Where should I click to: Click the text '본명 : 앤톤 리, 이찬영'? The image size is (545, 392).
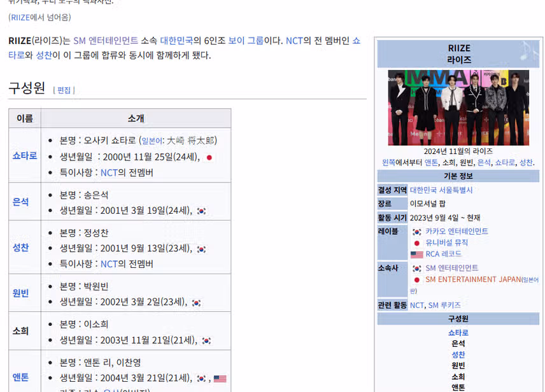pos(101,363)
